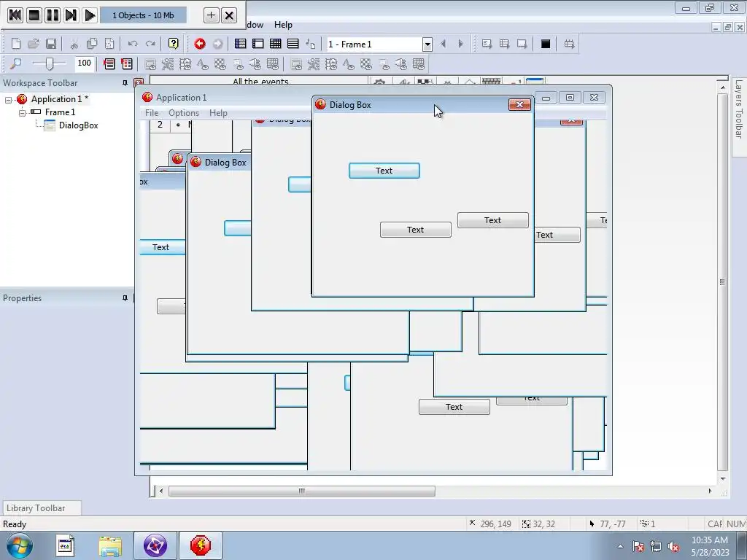Image resolution: width=747 pixels, height=560 pixels.
Task: Click the vertical scrollbar down arrow
Action: click(x=723, y=478)
